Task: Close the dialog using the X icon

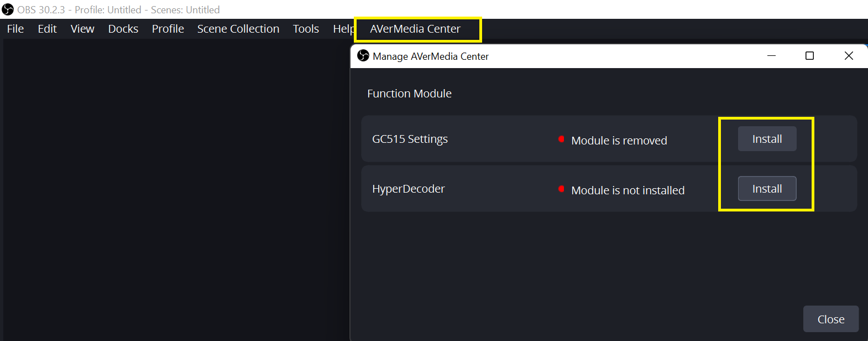Action: point(849,56)
